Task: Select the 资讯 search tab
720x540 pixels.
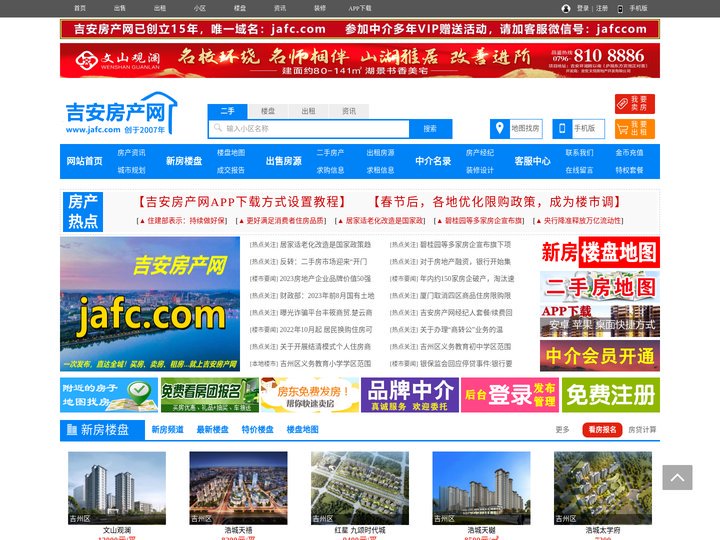Action: [349, 111]
